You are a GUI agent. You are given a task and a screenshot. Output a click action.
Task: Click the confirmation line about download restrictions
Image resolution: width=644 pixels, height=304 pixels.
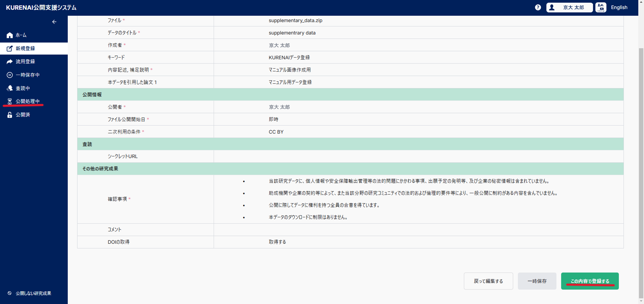point(308,217)
